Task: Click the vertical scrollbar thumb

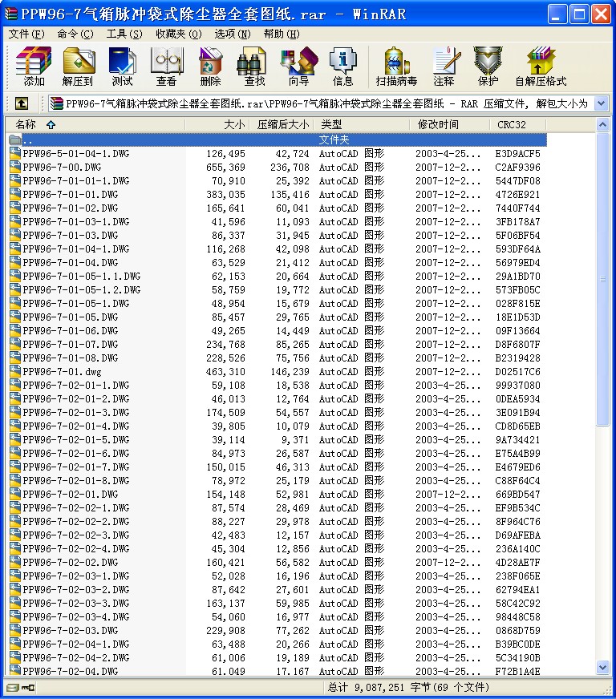Action: [x=602, y=279]
